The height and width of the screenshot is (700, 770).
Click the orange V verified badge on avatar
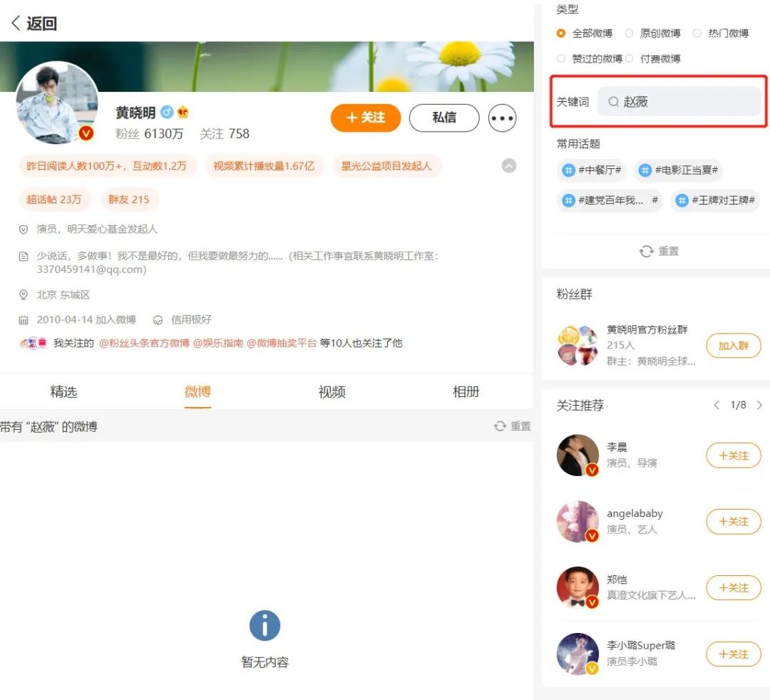[x=86, y=133]
